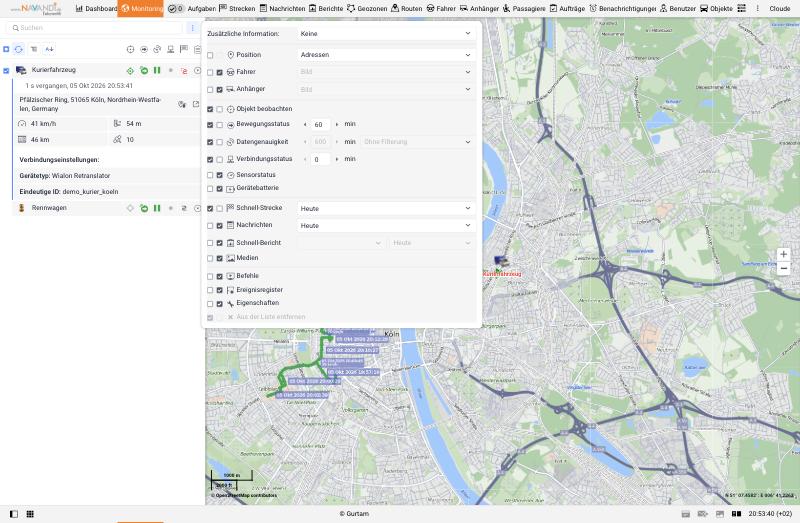Open the Zusätzliche Information dropdown
Viewport: 800px width, 523px height.
(386, 34)
